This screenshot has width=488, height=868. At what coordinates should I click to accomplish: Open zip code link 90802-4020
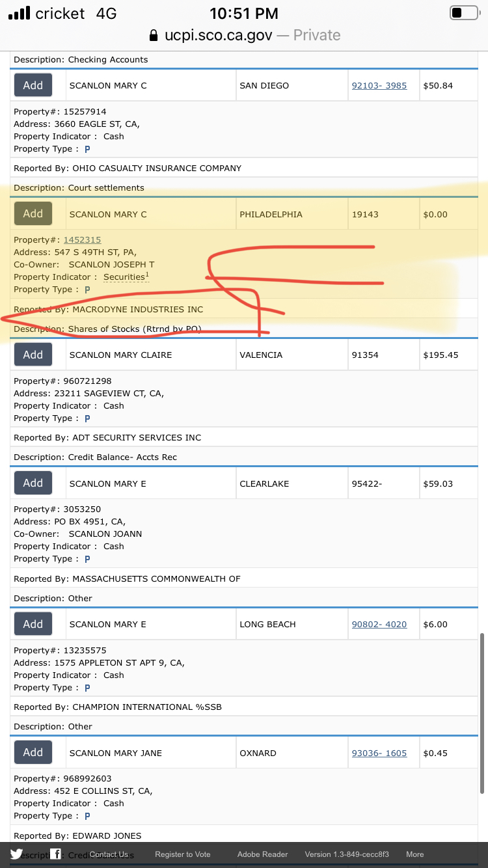click(379, 624)
